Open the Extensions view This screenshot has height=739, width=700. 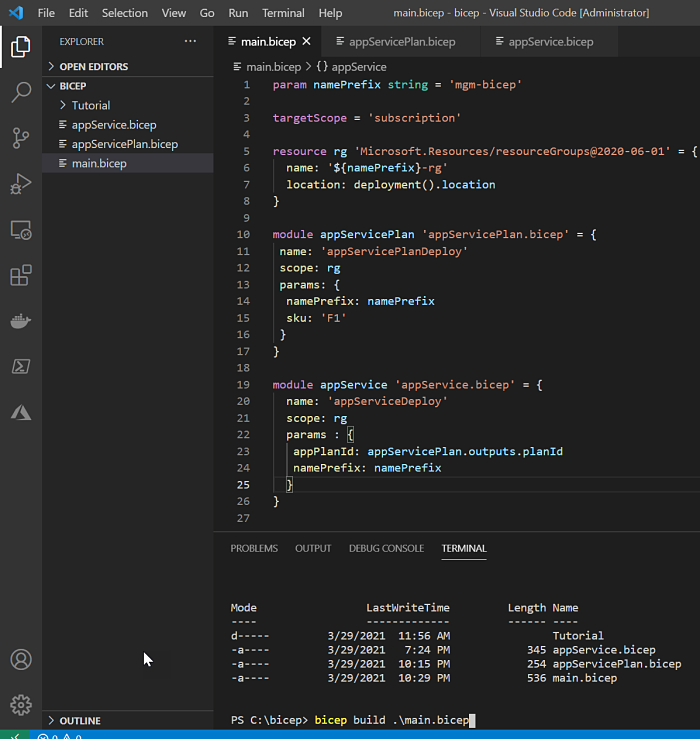pos(21,275)
